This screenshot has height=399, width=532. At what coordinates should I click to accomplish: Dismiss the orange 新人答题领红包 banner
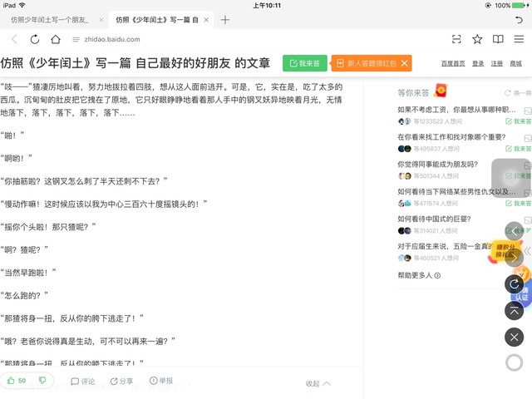tap(404, 63)
